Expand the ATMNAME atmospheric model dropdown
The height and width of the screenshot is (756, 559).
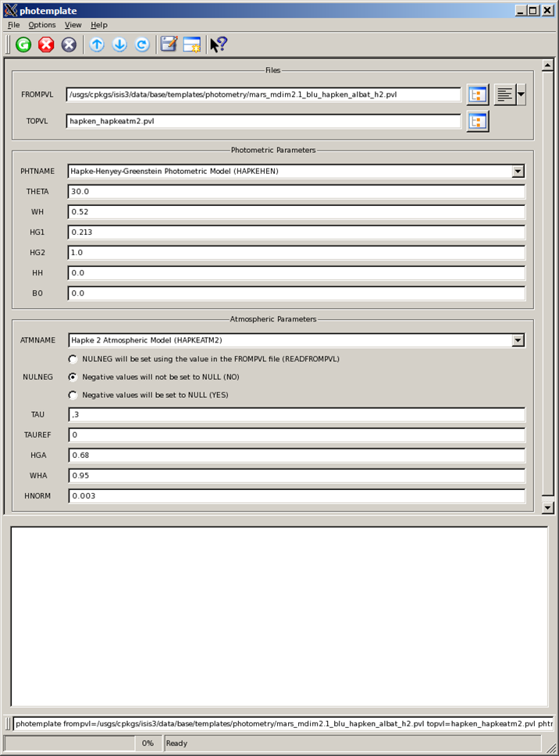(517, 340)
